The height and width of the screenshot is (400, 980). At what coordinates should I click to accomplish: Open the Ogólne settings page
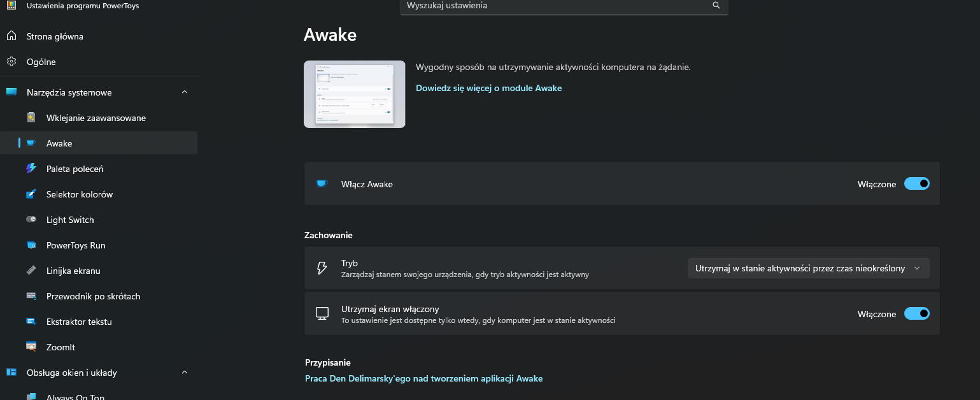(41, 62)
